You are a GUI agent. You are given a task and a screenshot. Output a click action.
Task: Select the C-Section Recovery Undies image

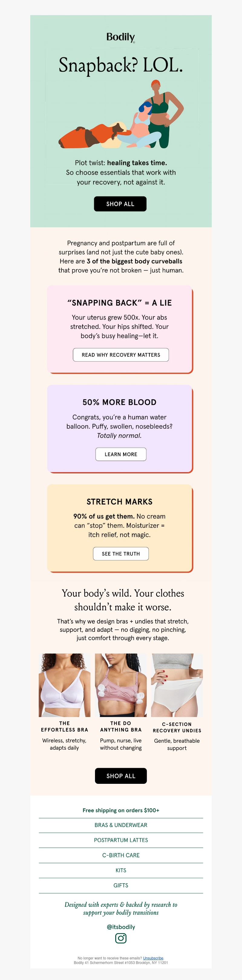(177, 685)
